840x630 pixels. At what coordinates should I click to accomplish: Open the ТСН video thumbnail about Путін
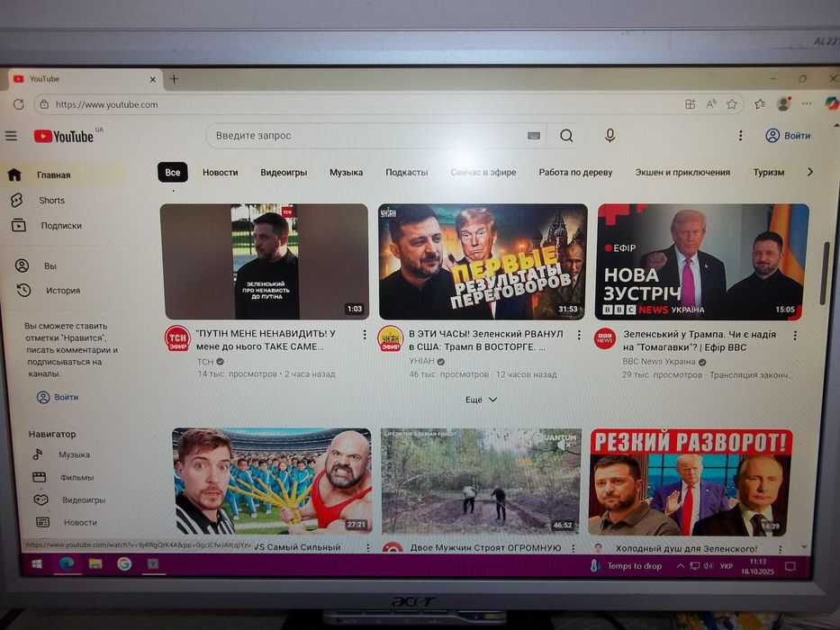(x=266, y=261)
